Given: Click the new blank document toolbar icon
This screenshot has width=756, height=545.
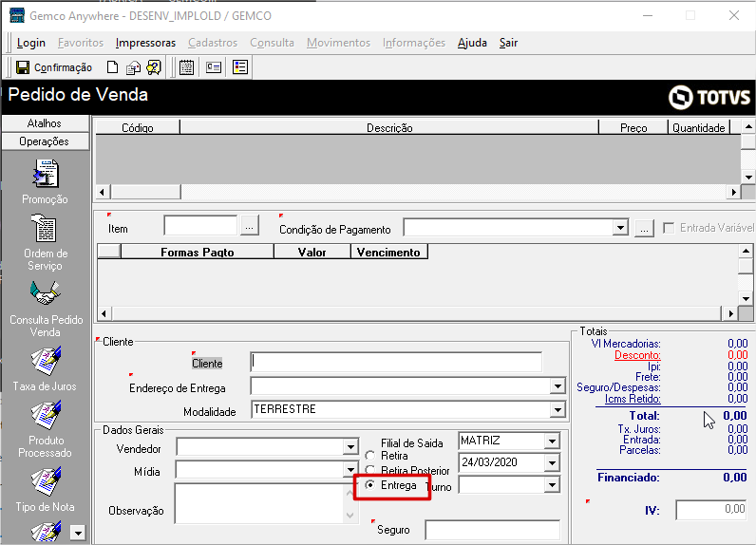Looking at the screenshot, I should pyautogui.click(x=112, y=67).
